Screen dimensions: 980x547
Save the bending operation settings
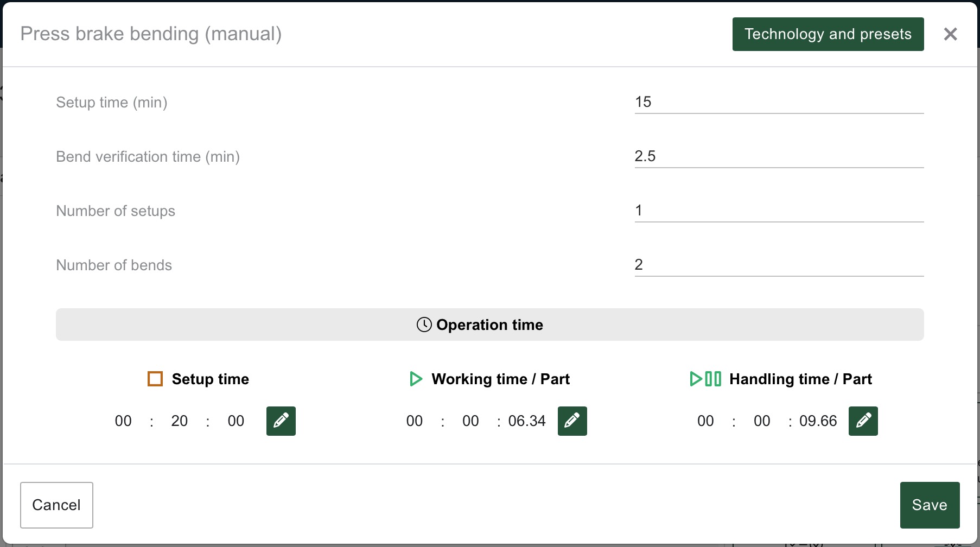pos(929,505)
